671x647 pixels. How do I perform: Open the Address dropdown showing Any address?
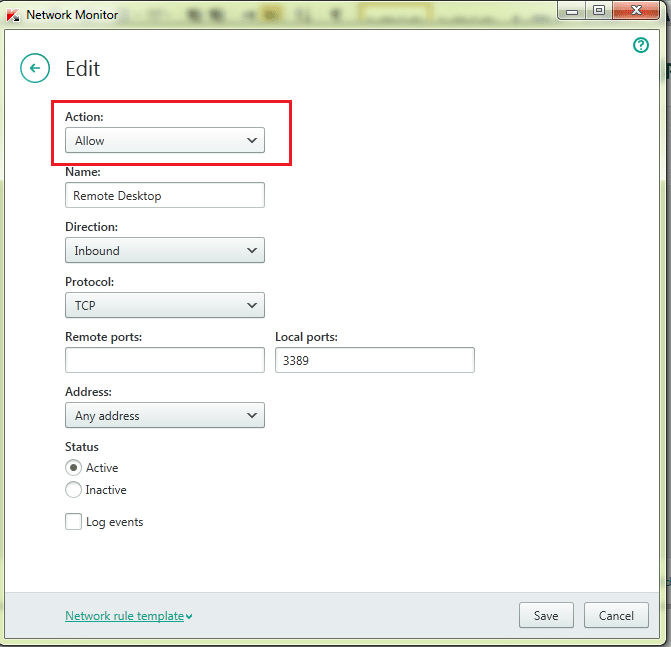pyautogui.click(x=165, y=415)
